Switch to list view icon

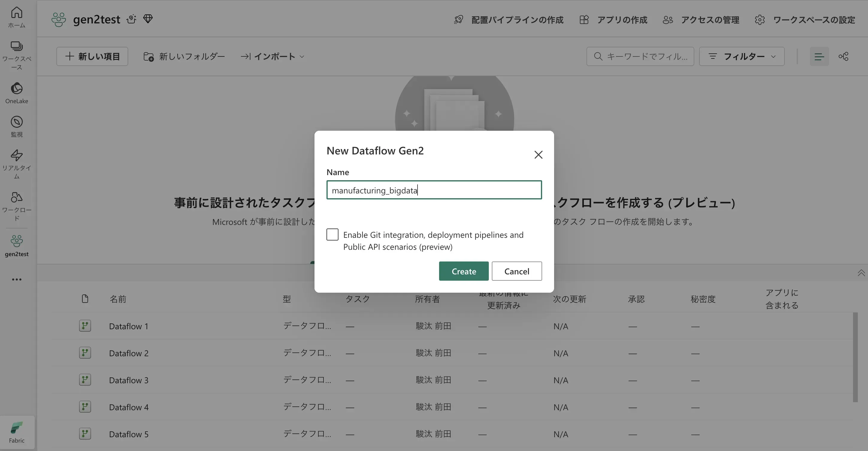point(819,56)
